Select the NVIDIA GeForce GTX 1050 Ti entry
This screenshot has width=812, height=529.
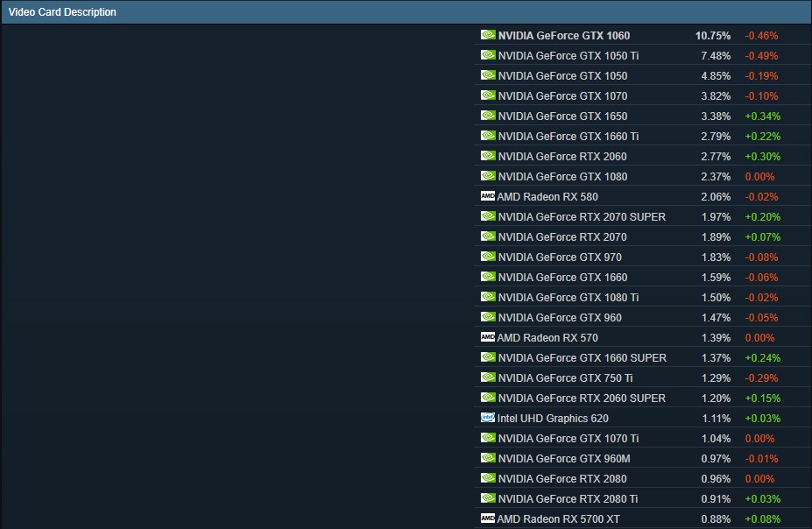coord(568,56)
